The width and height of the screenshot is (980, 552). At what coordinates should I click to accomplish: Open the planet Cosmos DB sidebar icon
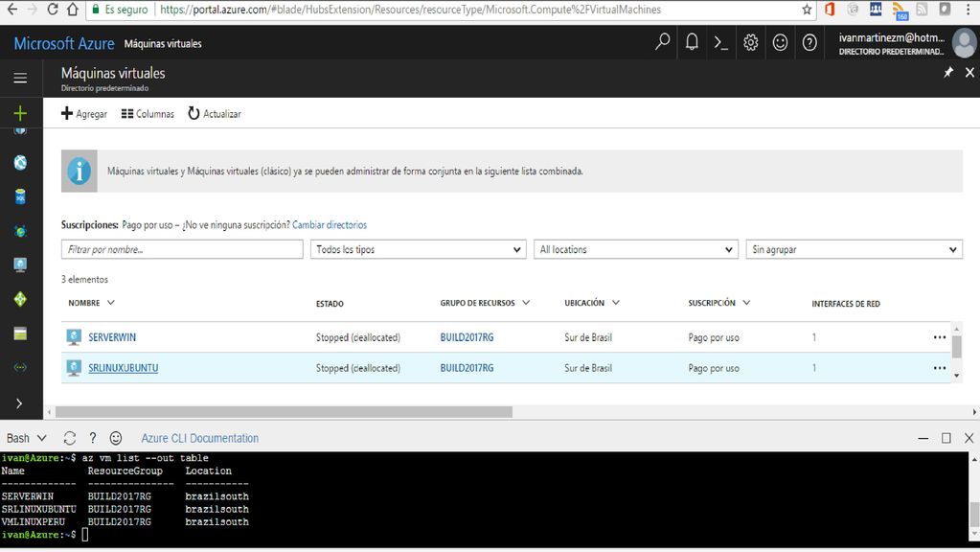click(20, 231)
